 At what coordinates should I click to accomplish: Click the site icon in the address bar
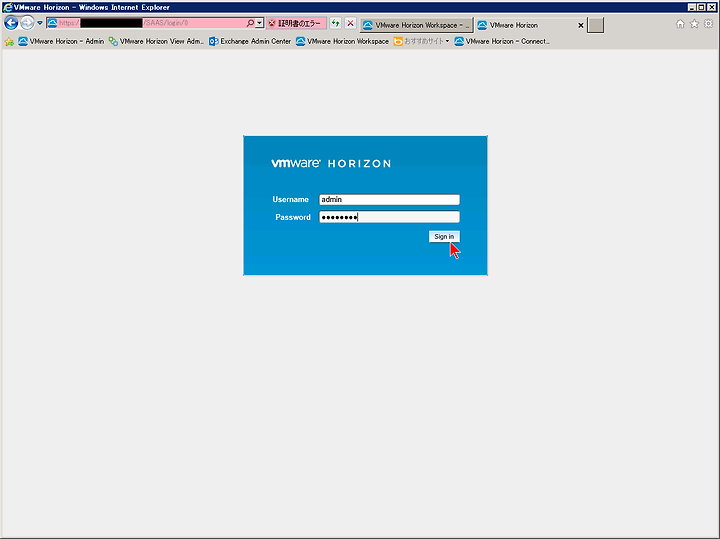(x=52, y=23)
